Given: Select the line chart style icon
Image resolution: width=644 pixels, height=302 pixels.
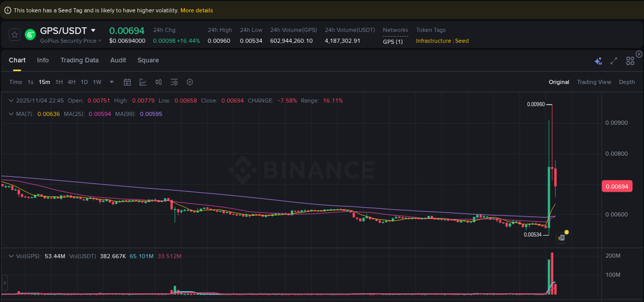Looking at the screenshot, I should pos(143,82).
